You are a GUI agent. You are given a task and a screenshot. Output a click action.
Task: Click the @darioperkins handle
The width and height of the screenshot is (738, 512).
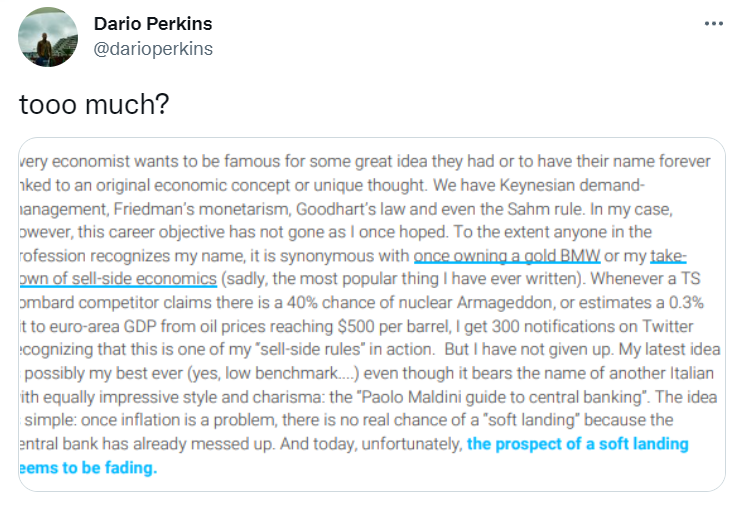click(152, 48)
